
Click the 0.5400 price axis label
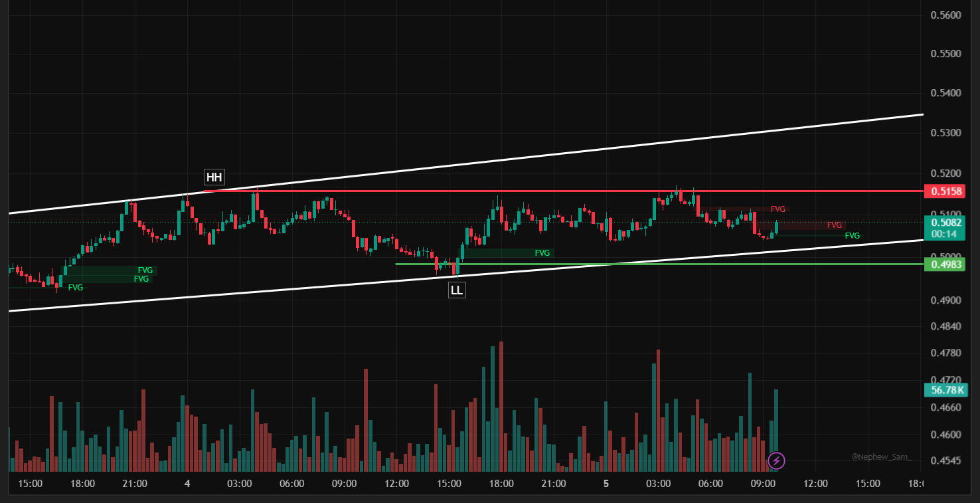(946, 93)
